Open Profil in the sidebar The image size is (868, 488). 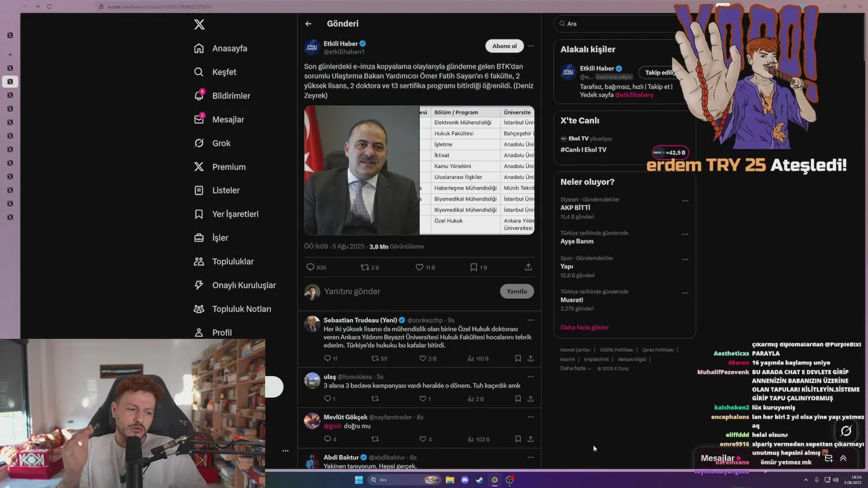click(x=213, y=332)
